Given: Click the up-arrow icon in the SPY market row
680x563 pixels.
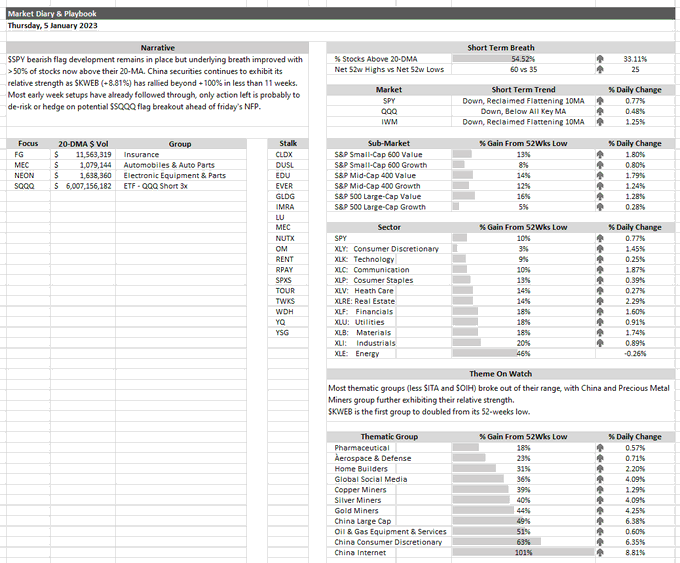Looking at the screenshot, I should 600,101.
